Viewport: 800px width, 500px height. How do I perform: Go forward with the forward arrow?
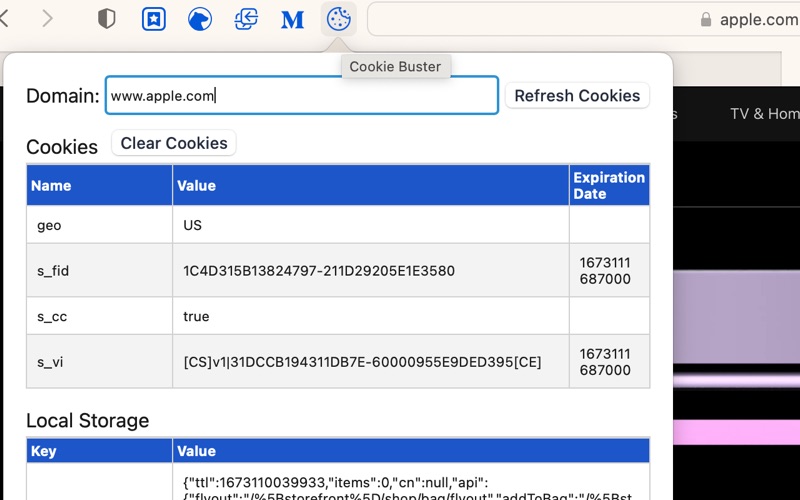click(48, 19)
